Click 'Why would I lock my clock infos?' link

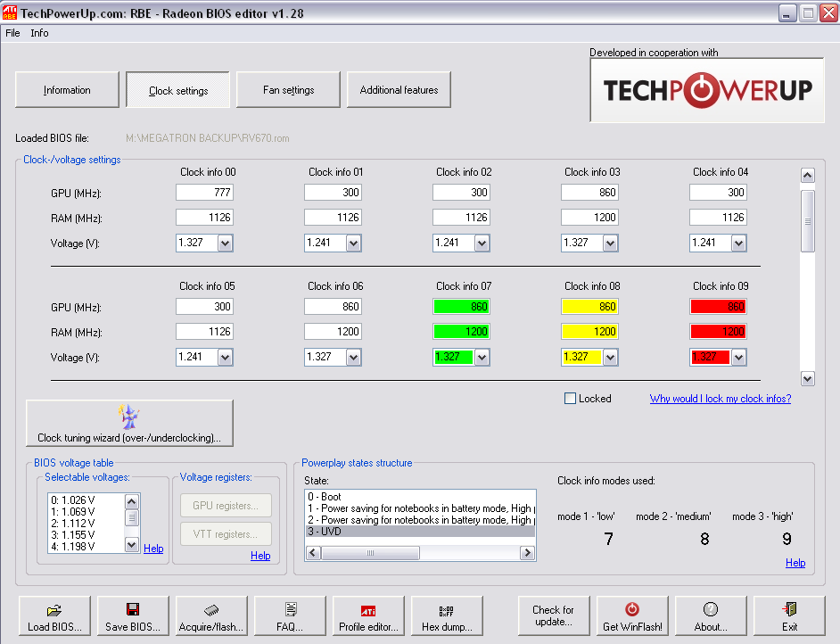click(x=720, y=399)
